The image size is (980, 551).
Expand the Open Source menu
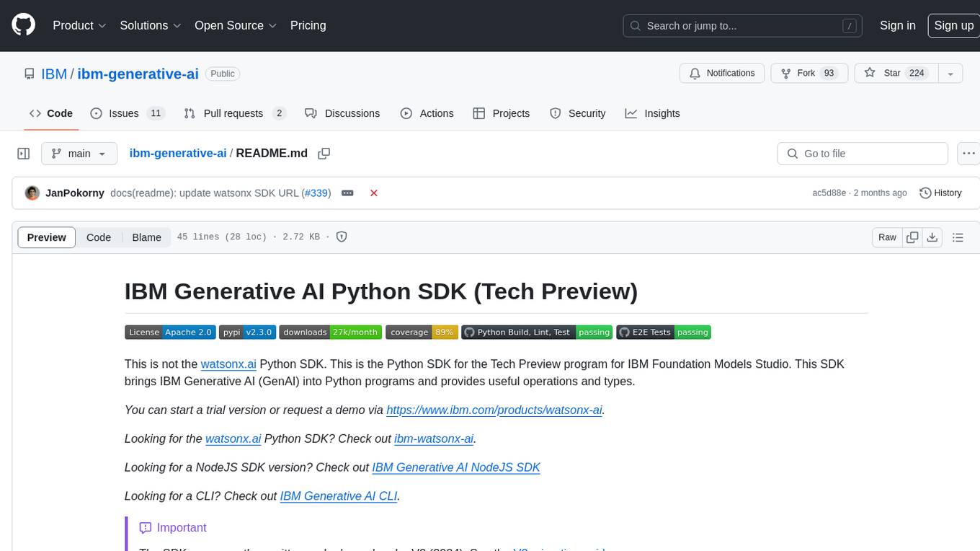(x=236, y=25)
